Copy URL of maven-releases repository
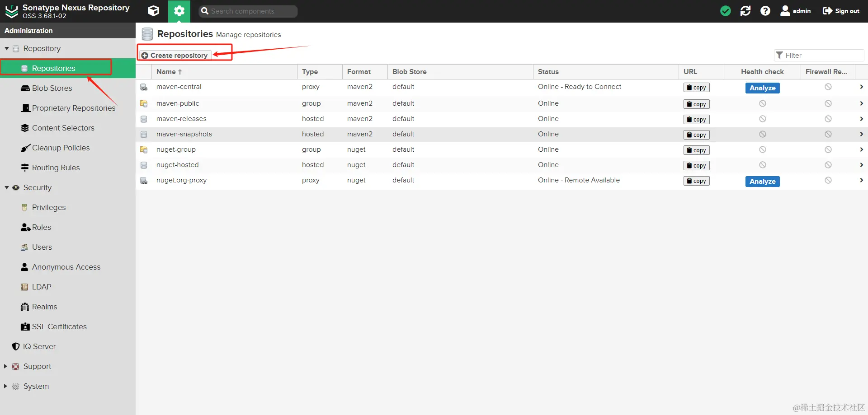 696,120
